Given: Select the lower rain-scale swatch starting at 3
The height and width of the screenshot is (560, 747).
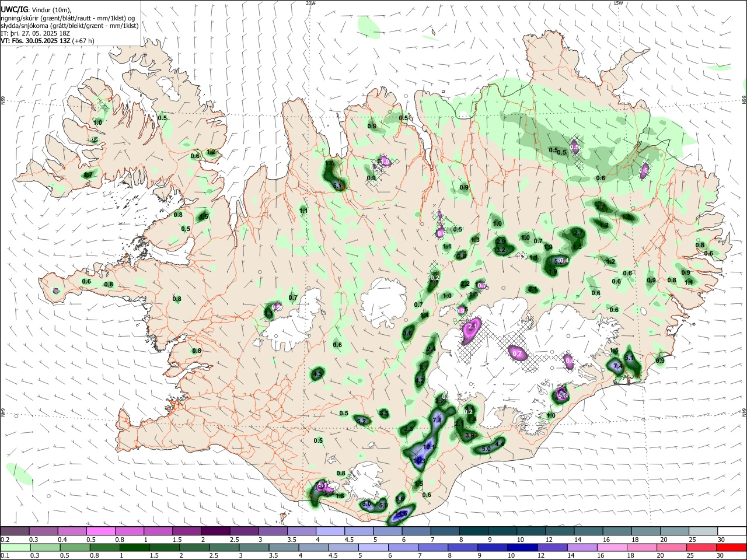Looking at the screenshot, I should [x=254, y=547].
